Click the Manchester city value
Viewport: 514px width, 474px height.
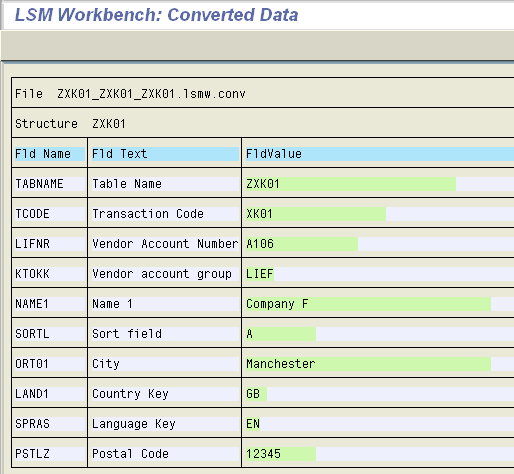(x=368, y=364)
